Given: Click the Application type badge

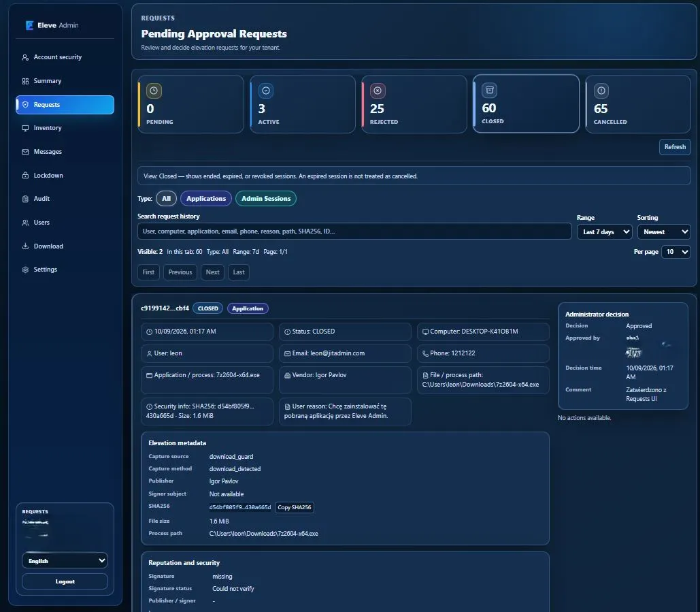Looking at the screenshot, I should click(x=248, y=308).
